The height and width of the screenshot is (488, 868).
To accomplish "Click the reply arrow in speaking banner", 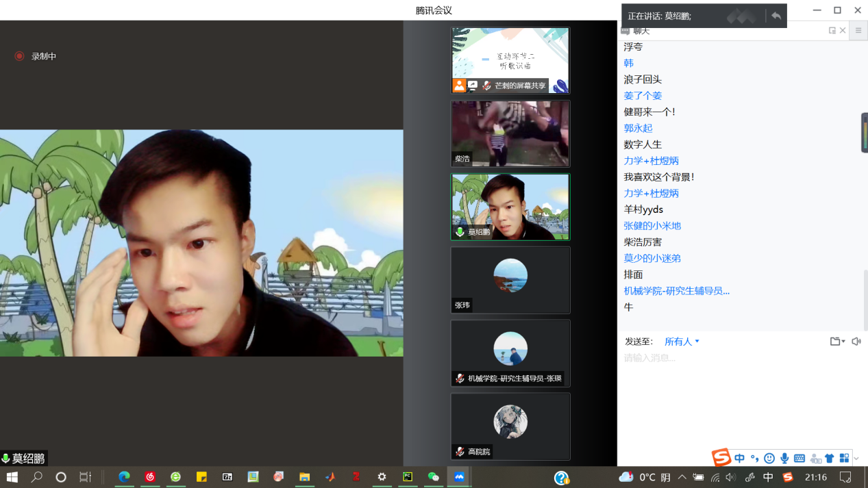I will (776, 16).
